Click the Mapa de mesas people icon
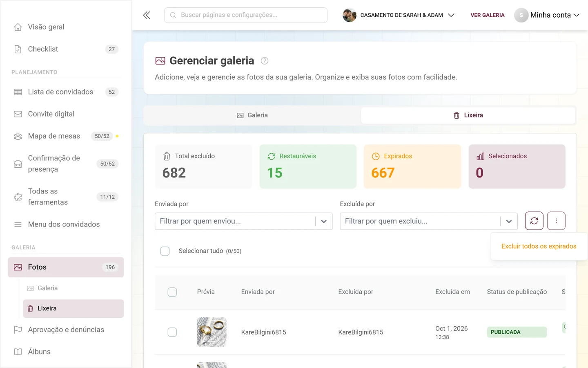Viewport: 588px width, 368px height. (x=18, y=136)
